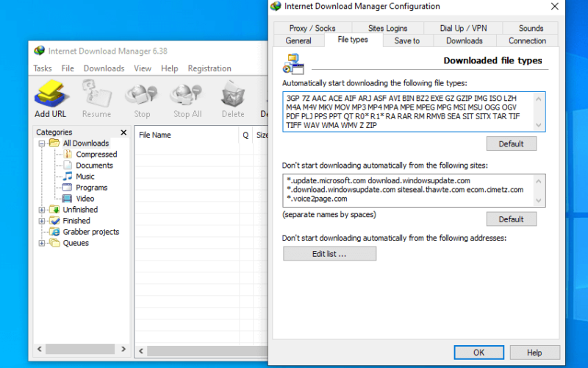Click Default under the file types list

coord(511,144)
